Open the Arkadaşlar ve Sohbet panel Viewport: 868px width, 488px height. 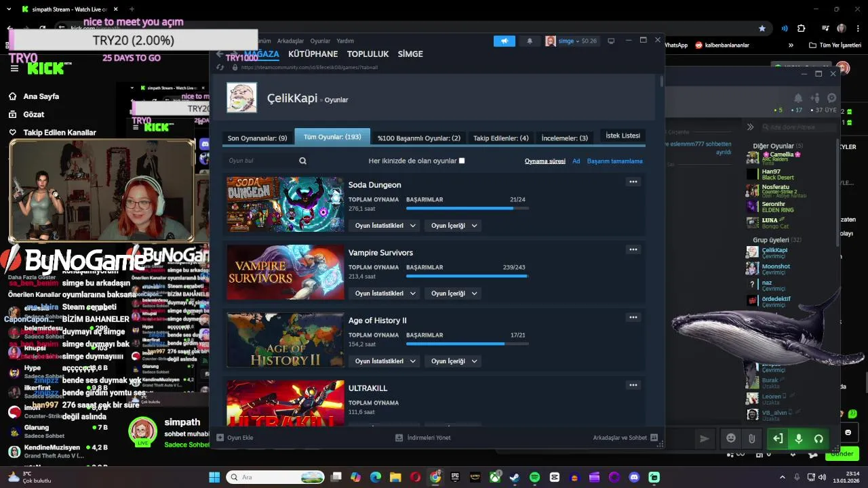pyautogui.click(x=625, y=438)
